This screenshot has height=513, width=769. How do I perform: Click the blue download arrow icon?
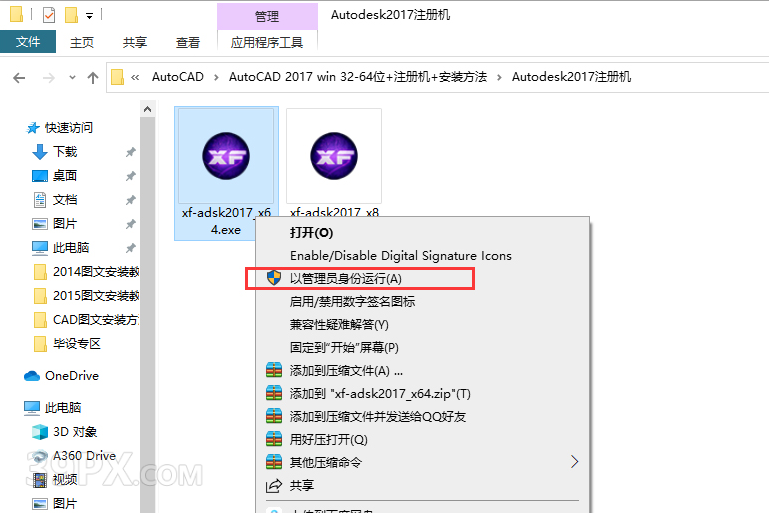40,152
